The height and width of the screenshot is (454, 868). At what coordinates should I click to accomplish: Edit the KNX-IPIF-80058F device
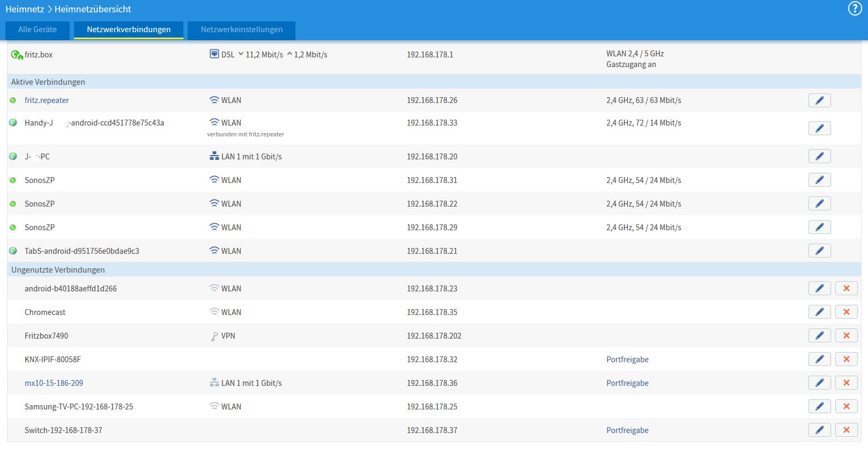click(819, 359)
